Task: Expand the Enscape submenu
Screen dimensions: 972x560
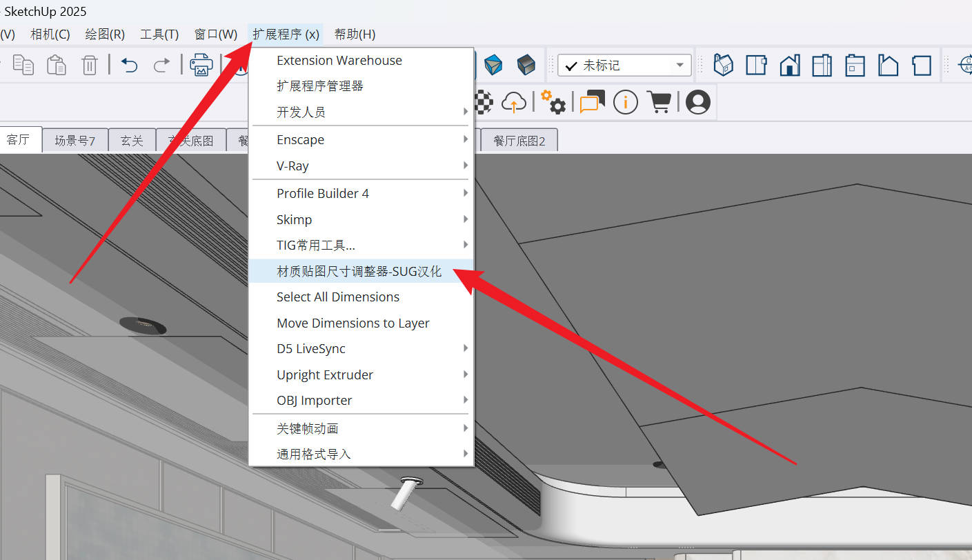Action: (361, 139)
